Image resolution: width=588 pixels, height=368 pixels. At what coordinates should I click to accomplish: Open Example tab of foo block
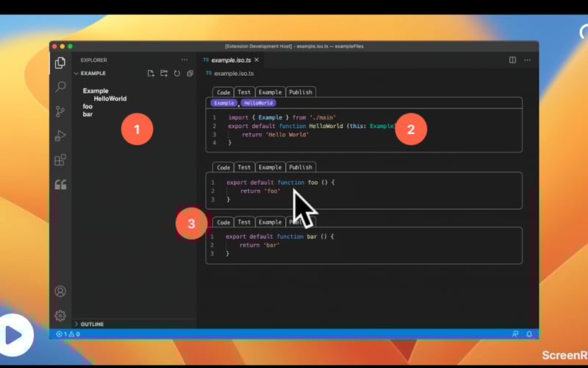[270, 167]
